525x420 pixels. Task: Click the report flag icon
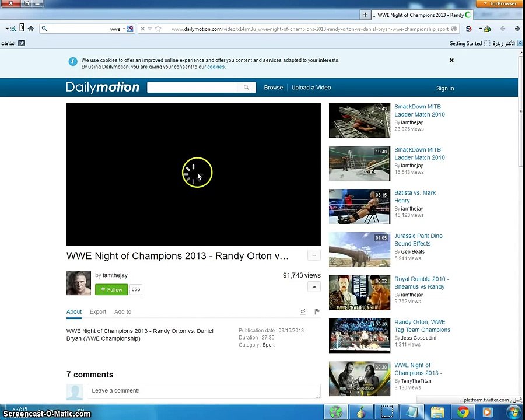pos(317,312)
